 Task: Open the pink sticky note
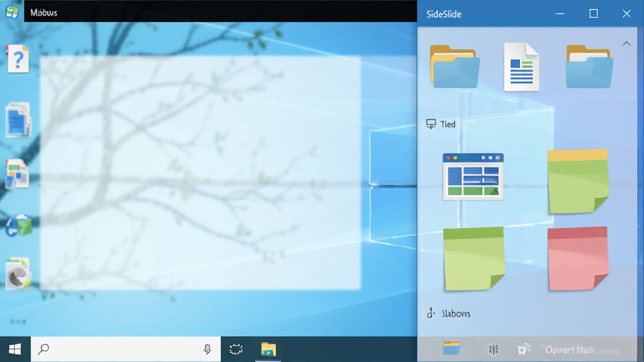click(578, 258)
